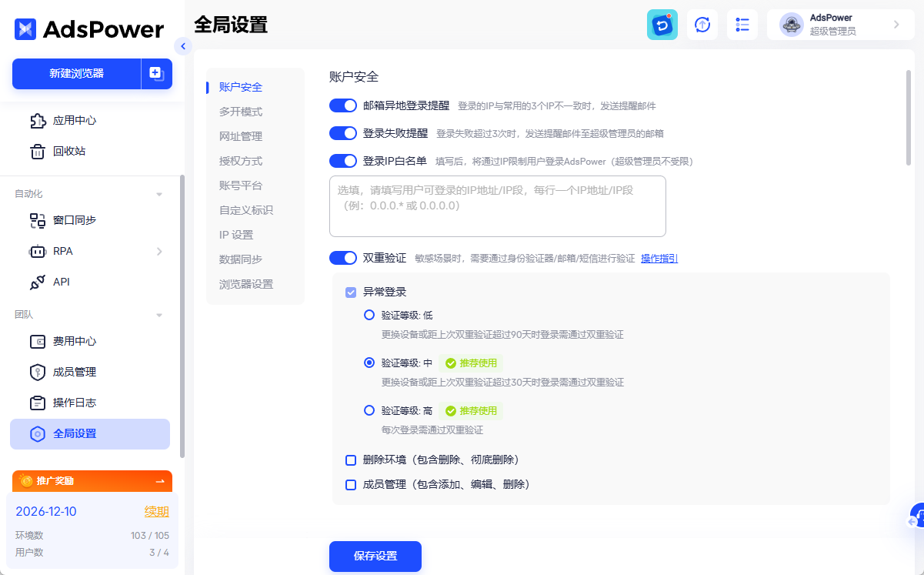This screenshot has height=575, width=924.
Task: Click the 保存设置 button
Action: [x=375, y=557]
